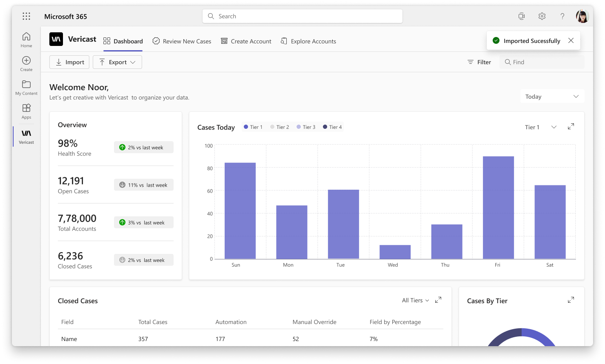The height and width of the screenshot is (364, 605).
Task: Click the 52 manual override cell
Action: [x=296, y=339]
